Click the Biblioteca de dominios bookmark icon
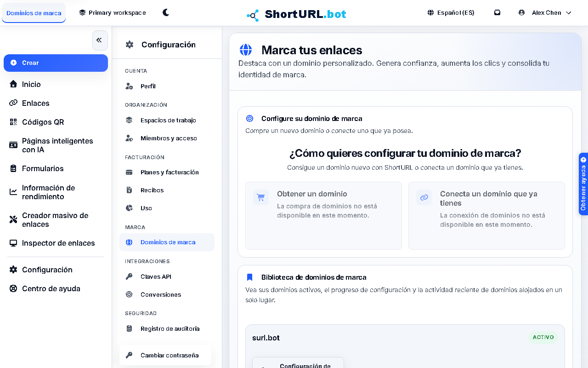Image resolution: width=588 pixels, height=368 pixels. point(249,277)
